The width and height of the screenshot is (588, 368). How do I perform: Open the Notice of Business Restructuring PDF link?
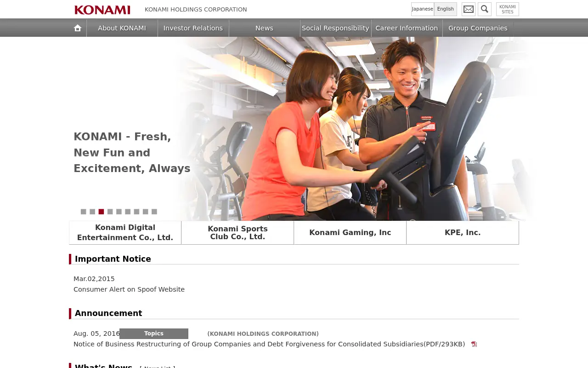point(269,344)
